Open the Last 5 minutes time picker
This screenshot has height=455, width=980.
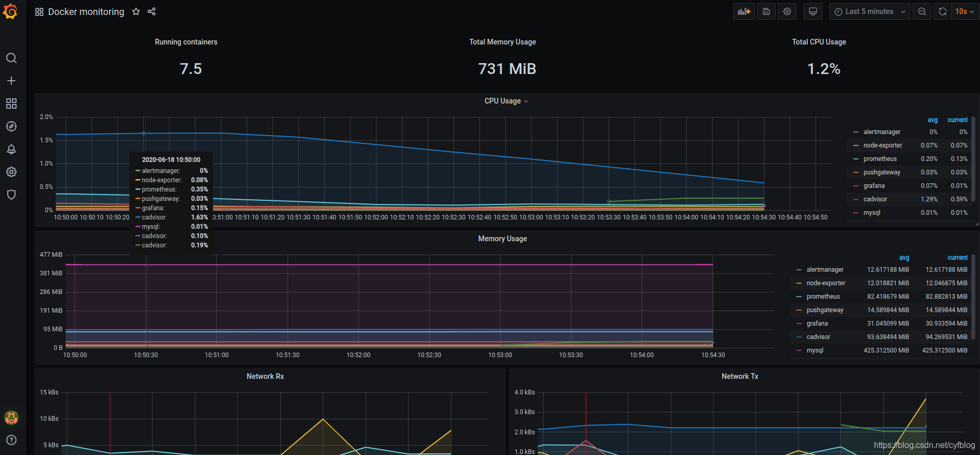(x=870, y=11)
